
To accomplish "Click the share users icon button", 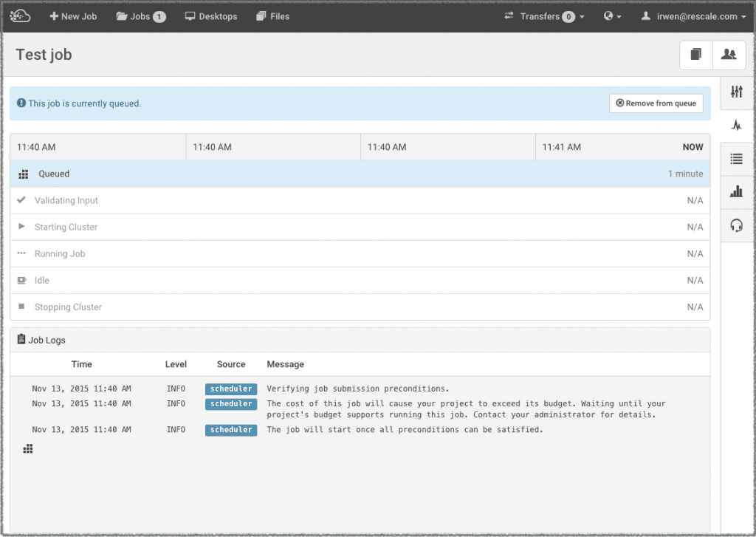I will click(729, 55).
